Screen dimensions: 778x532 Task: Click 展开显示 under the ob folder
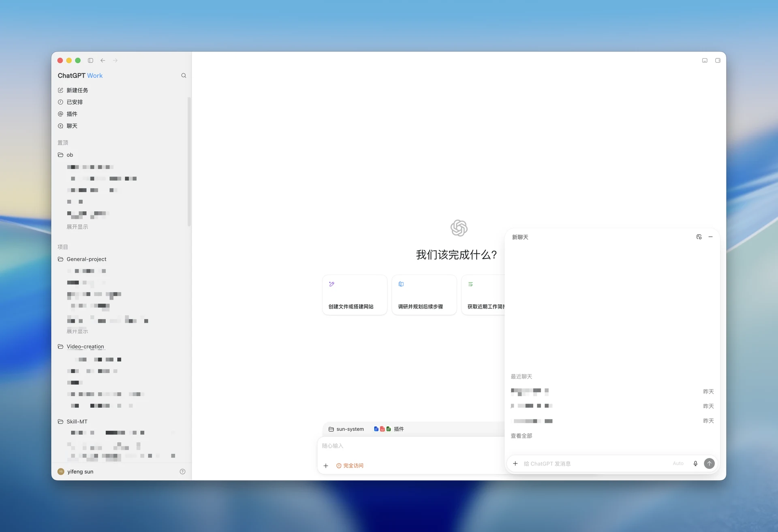point(77,227)
